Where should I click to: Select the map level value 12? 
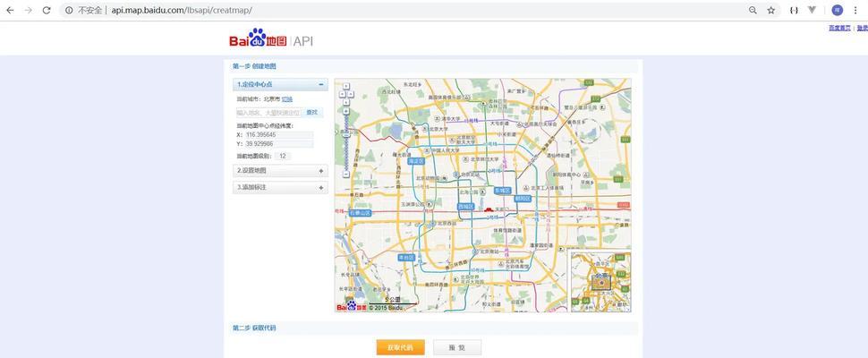[282, 157]
